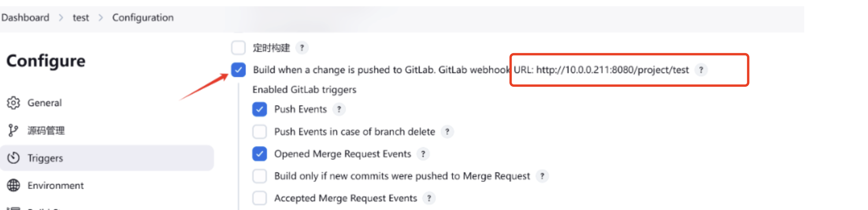Open help for Build only if new commits
The image size is (868, 210).
point(542,176)
